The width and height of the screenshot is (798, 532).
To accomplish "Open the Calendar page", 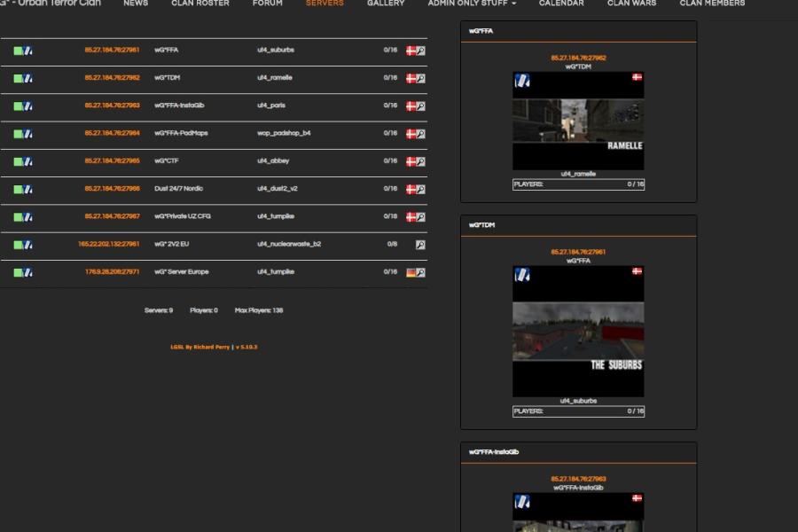I will [x=561, y=4].
